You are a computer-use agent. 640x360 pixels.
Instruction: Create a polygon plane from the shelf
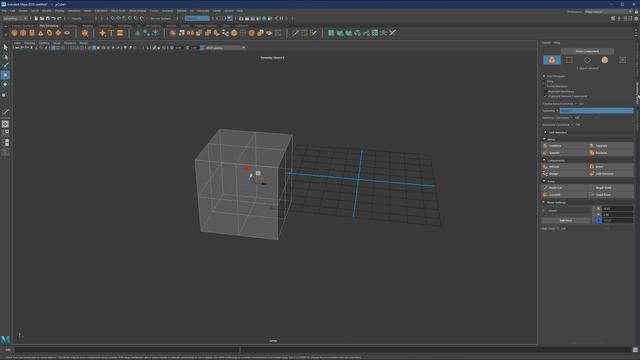click(58, 33)
